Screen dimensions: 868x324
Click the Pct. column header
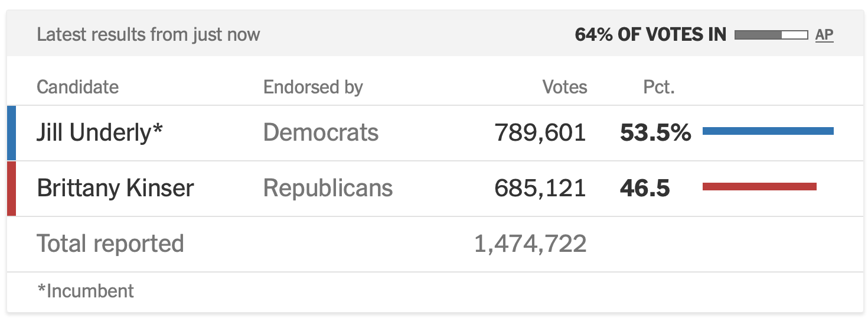(x=659, y=88)
